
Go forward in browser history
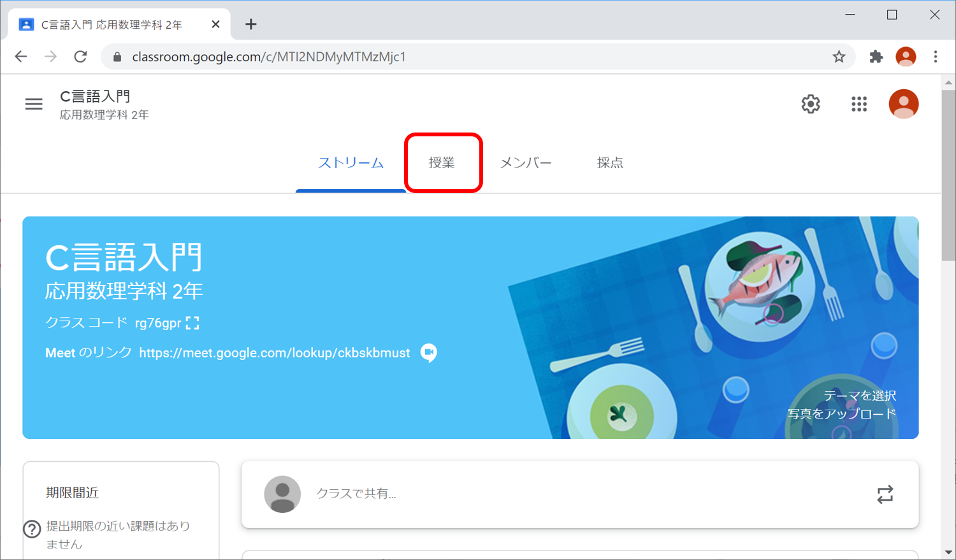click(50, 57)
